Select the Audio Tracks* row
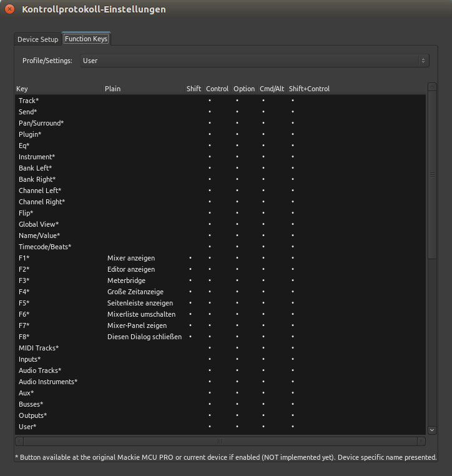This screenshot has width=452, height=476. point(220,370)
